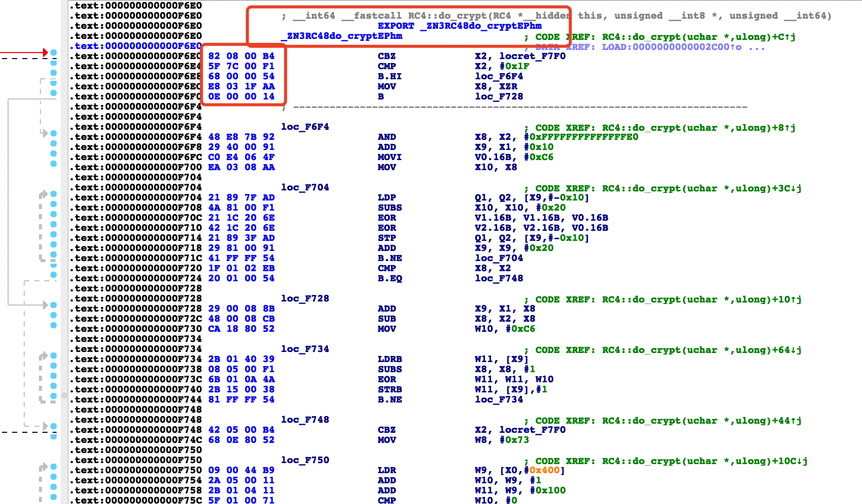Toggle breakpoint dot beside CBZ at F6E0
The height and width of the screenshot is (504, 862).
tap(54, 53)
